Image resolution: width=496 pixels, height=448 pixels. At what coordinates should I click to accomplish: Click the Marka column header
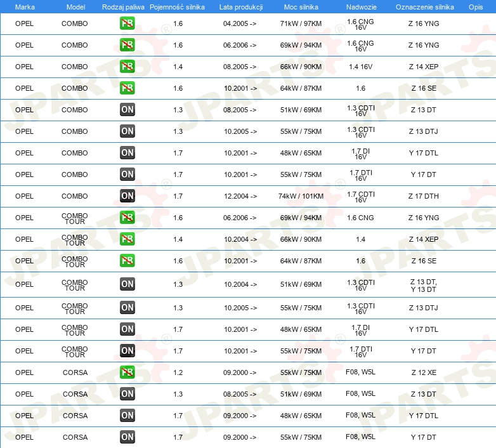(x=25, y=7)
